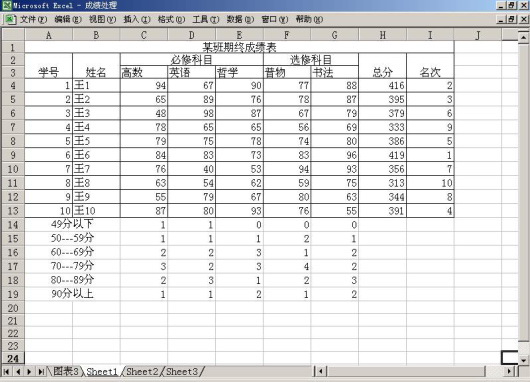Select row 14 header
Image resolution: width=530 pixels, height=382 pixels.
(13, 224)
